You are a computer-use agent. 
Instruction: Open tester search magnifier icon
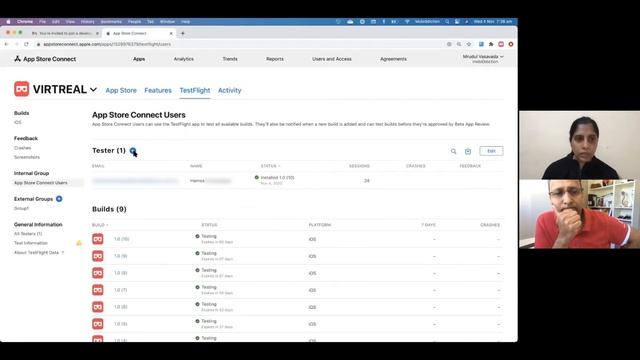[453, 151]
